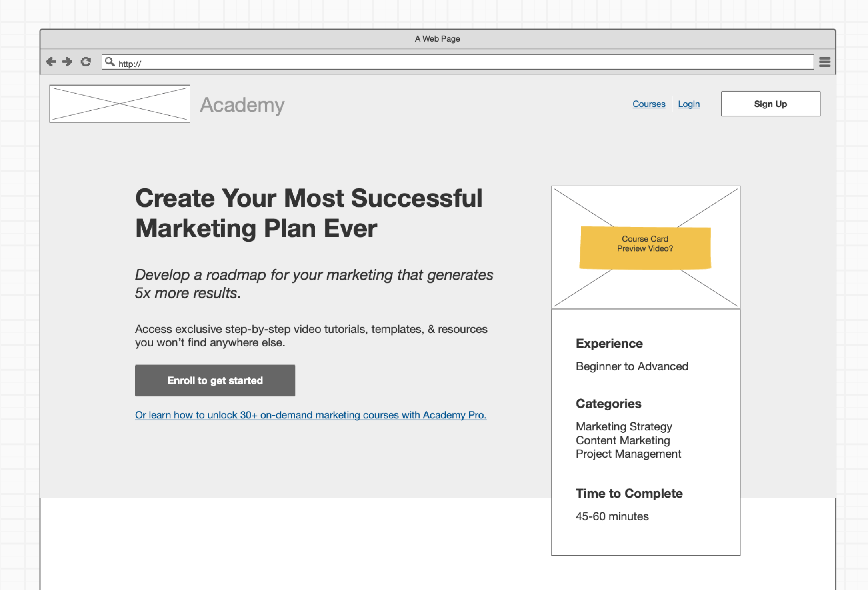Click the 'Develop a roadmap' subtitle

pyautogui.click(x=313, y=284)
